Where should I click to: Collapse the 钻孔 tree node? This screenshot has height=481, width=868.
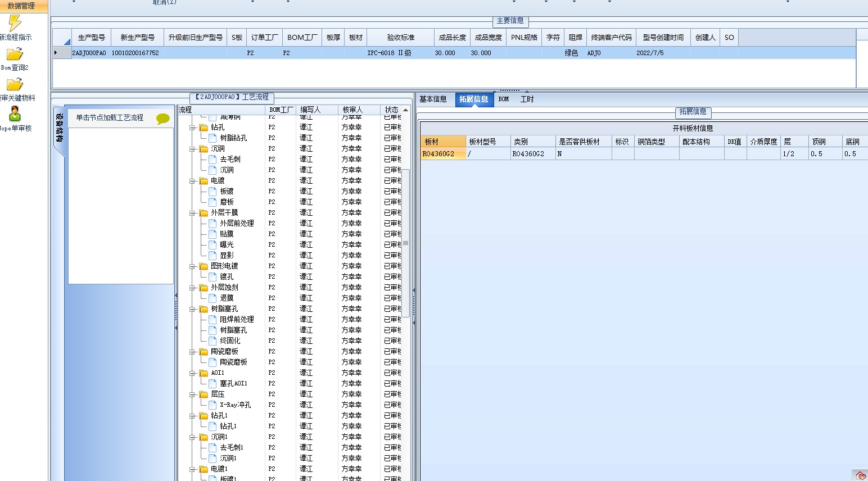coord(192,128)
